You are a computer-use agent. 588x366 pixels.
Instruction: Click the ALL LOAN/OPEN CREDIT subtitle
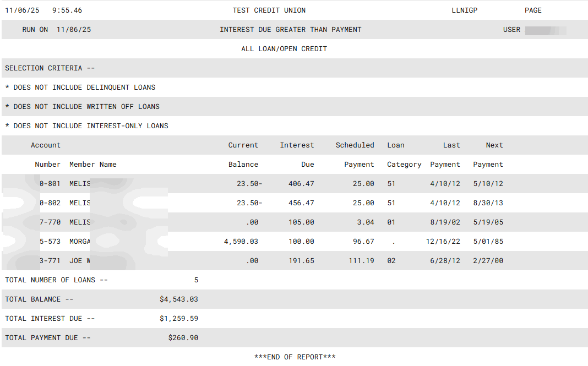284,49
